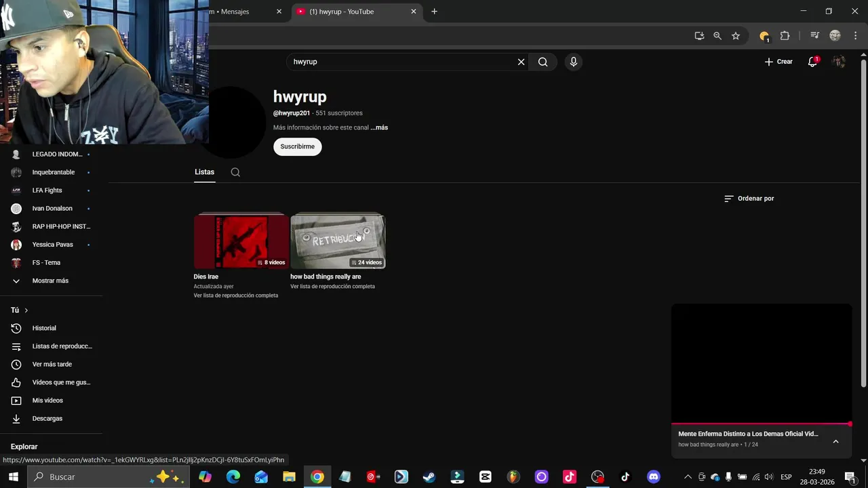Open a new Chrome tab with plus
Image resolution: width=868 pixels, height=488 pixels.
pos(434,12)
